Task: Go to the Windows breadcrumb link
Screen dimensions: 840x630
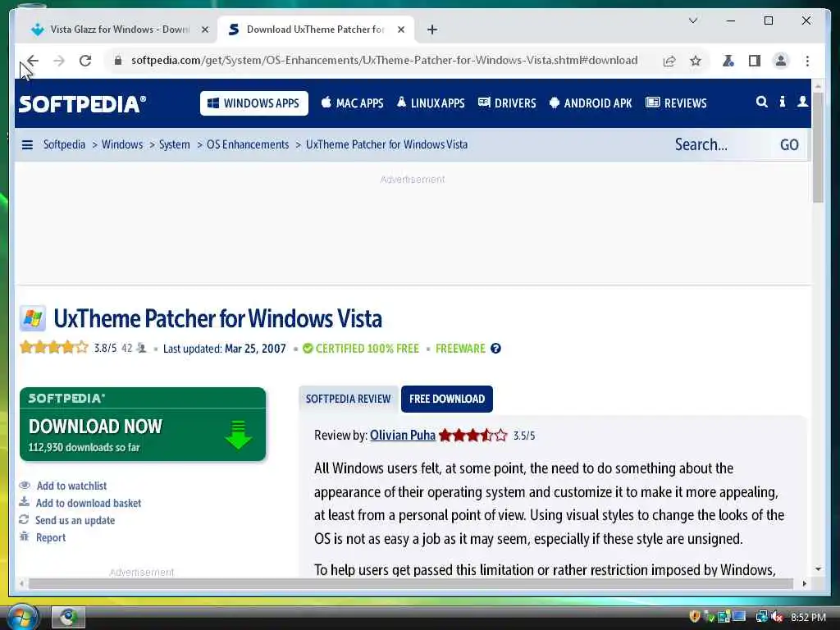Action: point(122,144)
